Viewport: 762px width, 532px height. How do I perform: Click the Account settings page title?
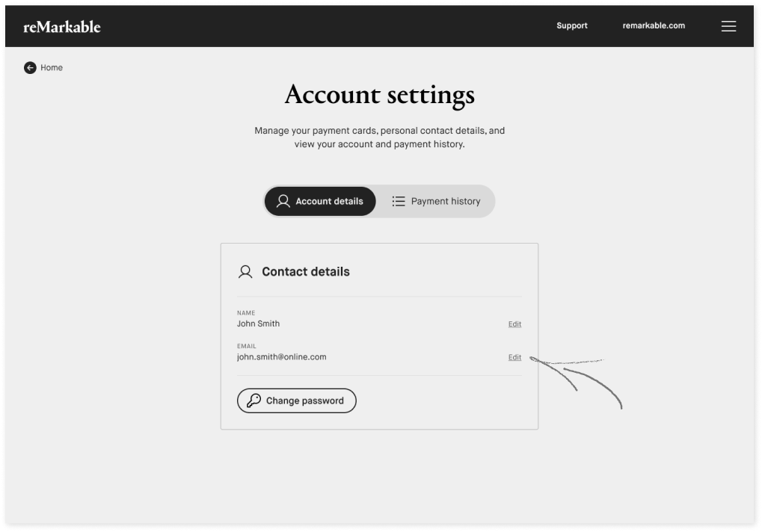click(x=380, y=95)
